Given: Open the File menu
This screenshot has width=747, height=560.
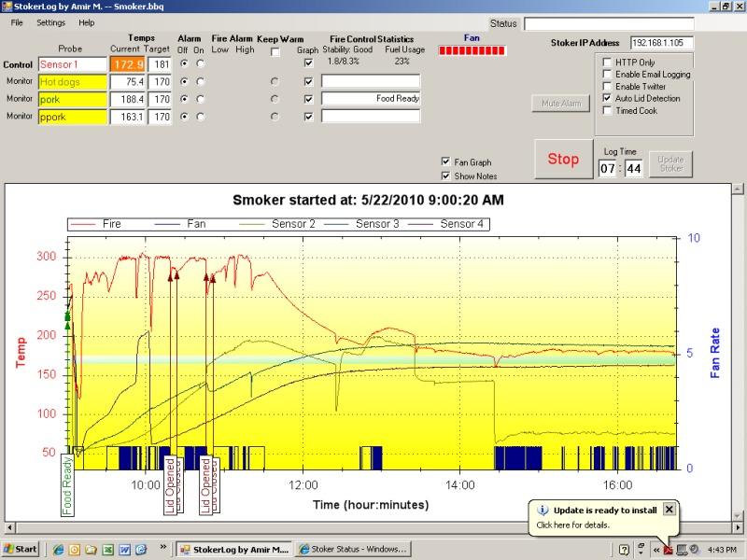Looking at the screenshot, I should [17, 21].
